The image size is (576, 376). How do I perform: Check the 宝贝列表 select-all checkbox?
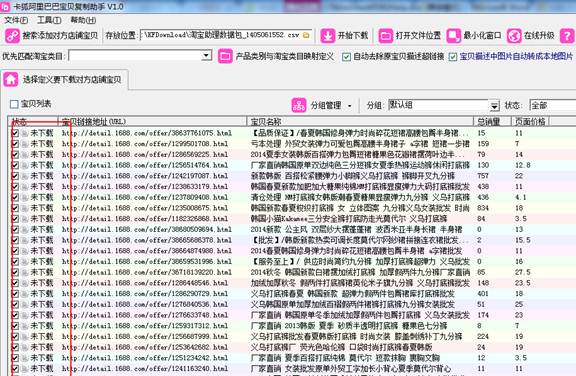[14, 104]
